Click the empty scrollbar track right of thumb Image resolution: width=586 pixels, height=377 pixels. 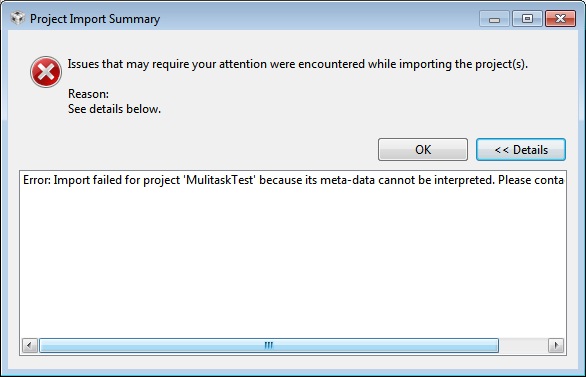coord(523,345)
